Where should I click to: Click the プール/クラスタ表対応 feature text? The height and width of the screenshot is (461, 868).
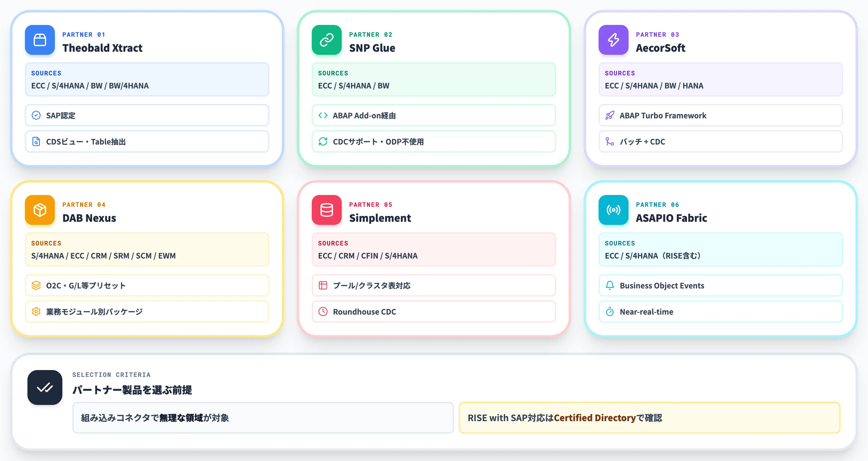(x=372, y=285)
